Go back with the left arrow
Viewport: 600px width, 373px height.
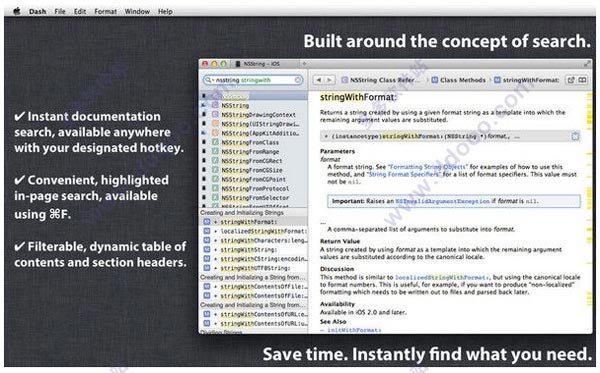(318, 80)
